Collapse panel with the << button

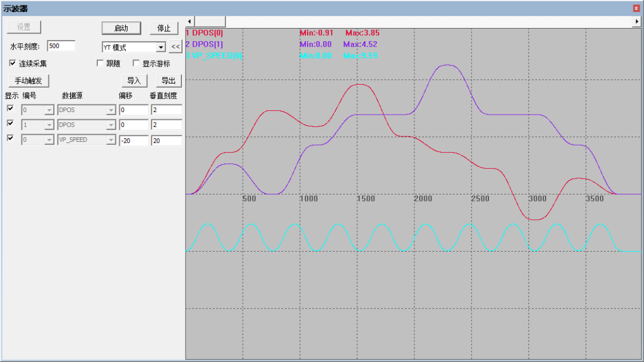(175, 47)
